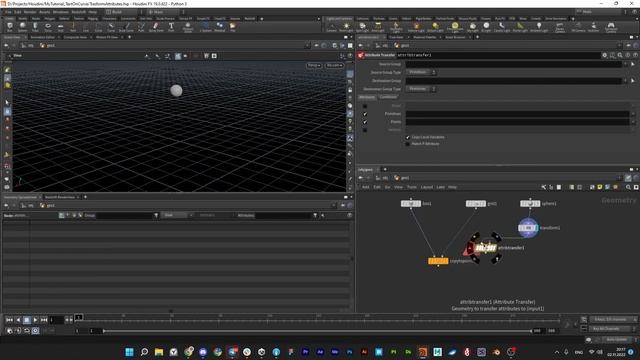Jump to last frame playback button
The width and height of the screenshot is (640, 360).
(x=44, y=320)
